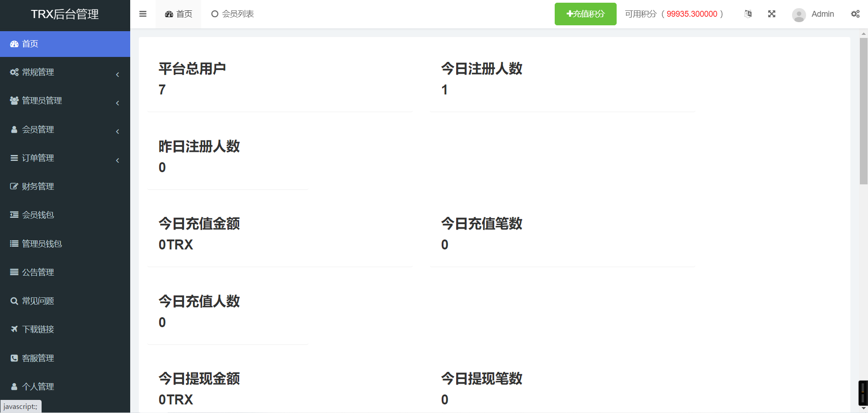The width and height of the screenshot is (868, 413).
Task: Click the 会员钱包 list icon
Action: pyautogui.click(x=14, y=215)
